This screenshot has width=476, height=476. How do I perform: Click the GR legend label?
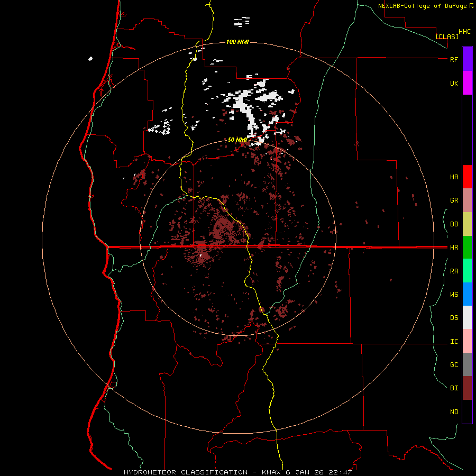(x=454, y=200)
